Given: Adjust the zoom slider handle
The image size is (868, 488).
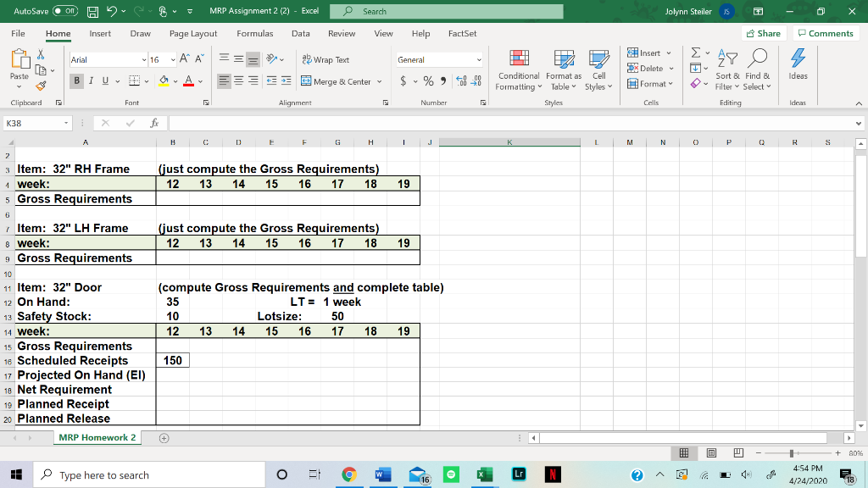Looking at the screenshot, I should coord(792,453).
